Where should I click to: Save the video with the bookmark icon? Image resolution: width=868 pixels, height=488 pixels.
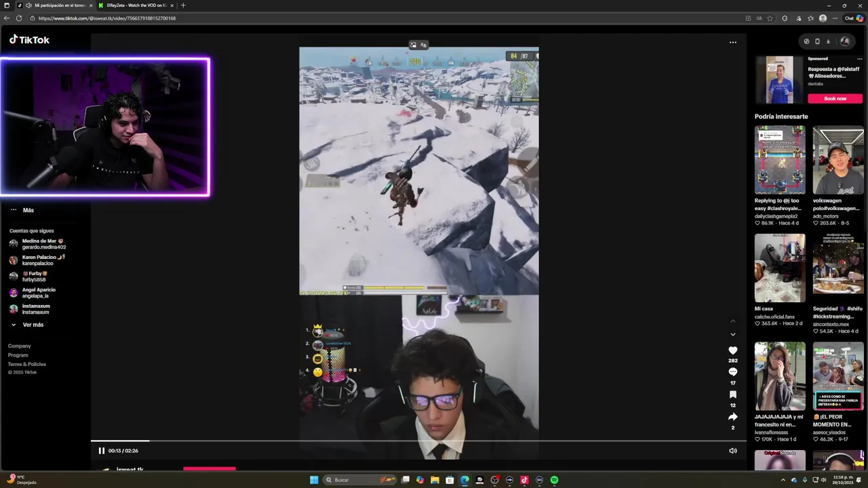pyautogui.click(x=732, y=394)
